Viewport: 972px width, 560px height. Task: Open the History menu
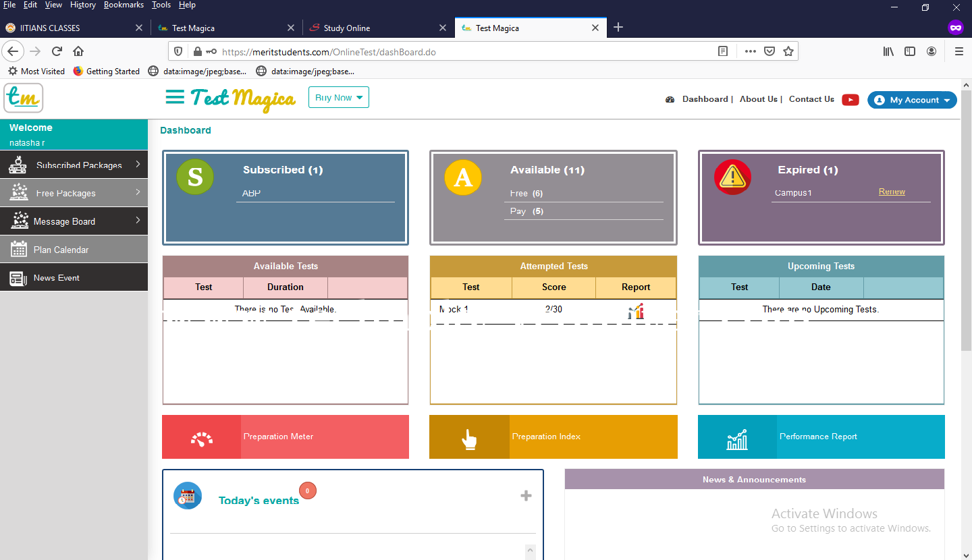click(83, 5)
